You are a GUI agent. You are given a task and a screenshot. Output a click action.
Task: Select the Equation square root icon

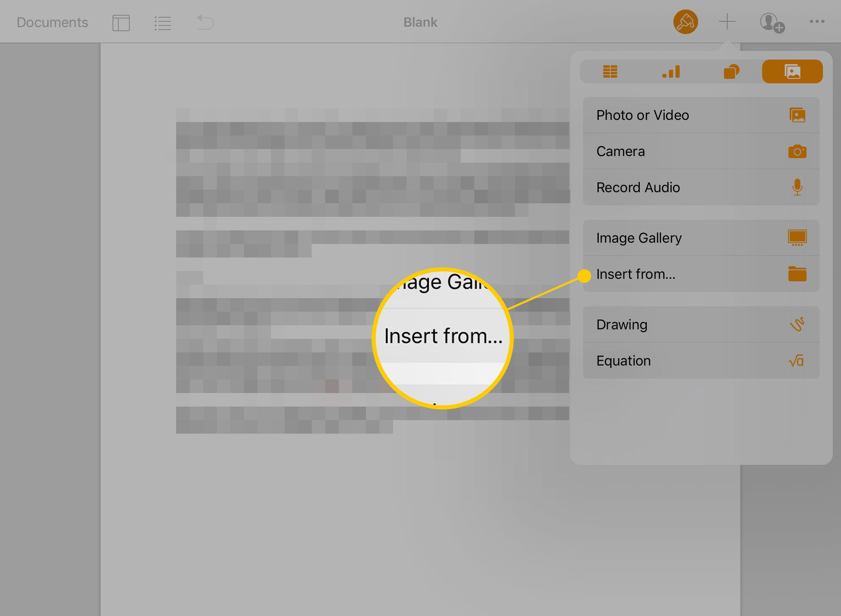click(797, 361)
